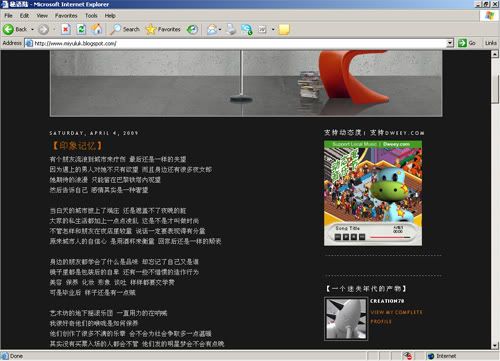This screenshot has height=361, width=500.
Task: Go back with the Back arrow button
Action: [15, 30]
